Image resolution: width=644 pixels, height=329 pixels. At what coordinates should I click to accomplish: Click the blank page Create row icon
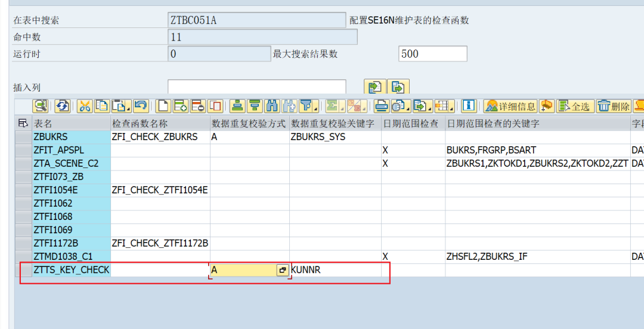[163, 105]
